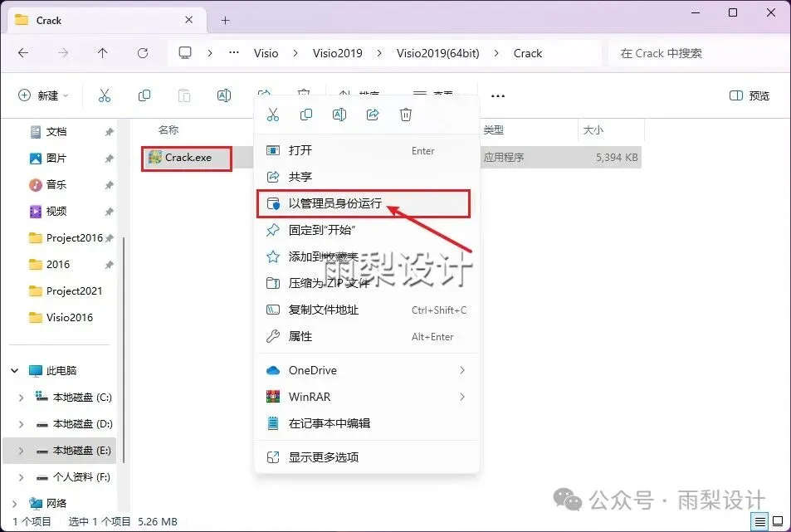
Task: Click the context menu Delete trash icon
Action: pos(406,115)
